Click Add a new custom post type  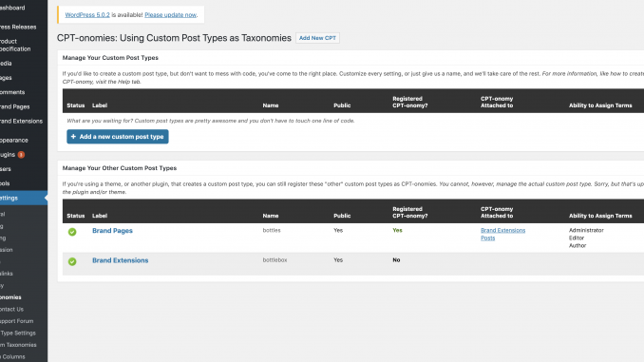point(118,137)
